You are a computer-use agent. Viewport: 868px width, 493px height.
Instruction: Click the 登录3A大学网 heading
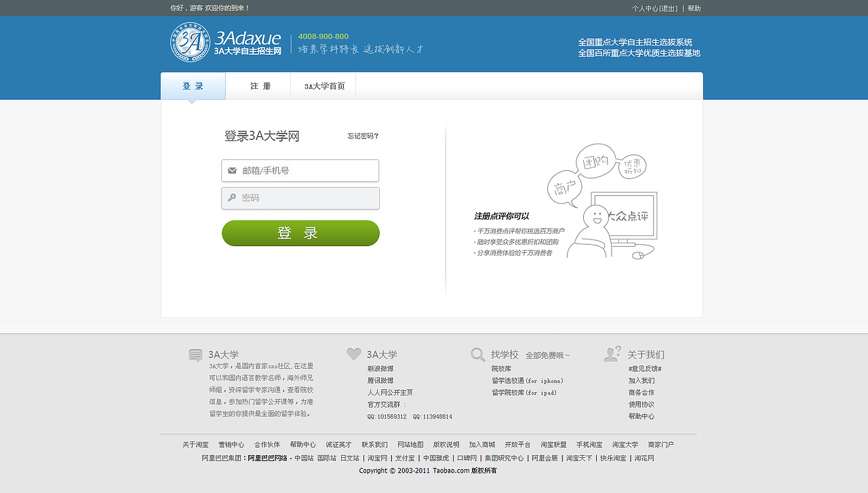tap(262, 136)
